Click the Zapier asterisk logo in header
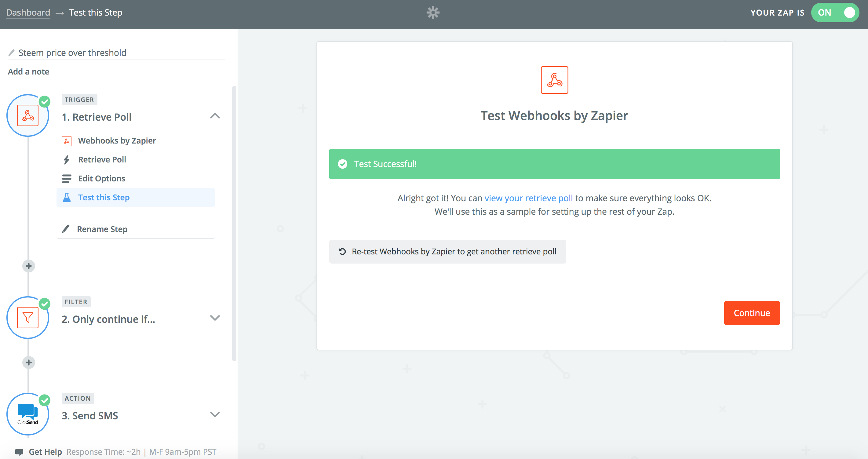The width and height of the screenshot is (868, 459). tap(433, 13)
